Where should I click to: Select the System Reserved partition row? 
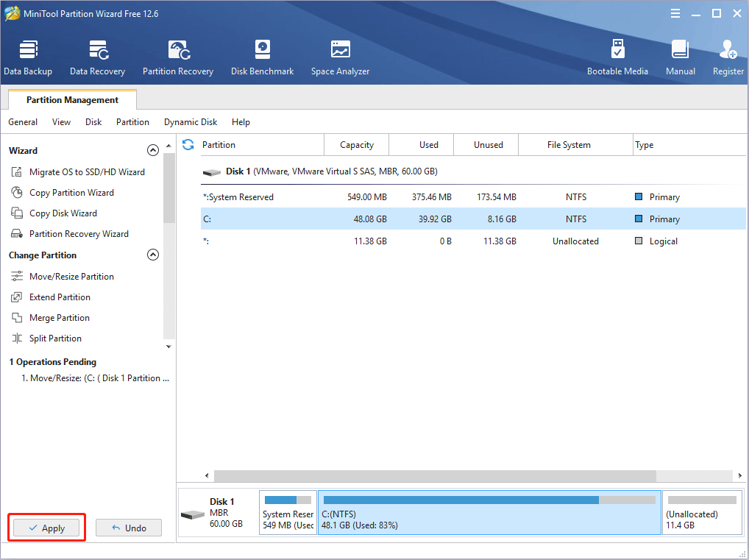click(x=473, y=197)
